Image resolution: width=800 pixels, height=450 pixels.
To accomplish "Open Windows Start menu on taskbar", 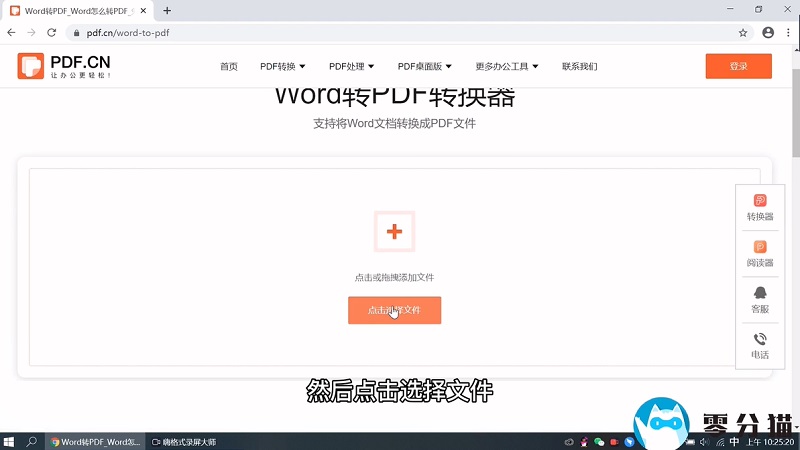I will point(9,441).
